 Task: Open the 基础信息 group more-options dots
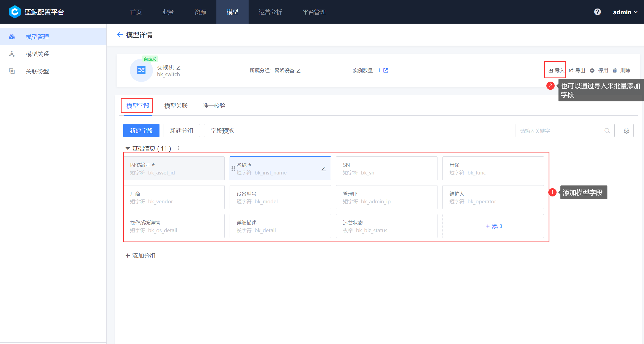tap(178, 148)
